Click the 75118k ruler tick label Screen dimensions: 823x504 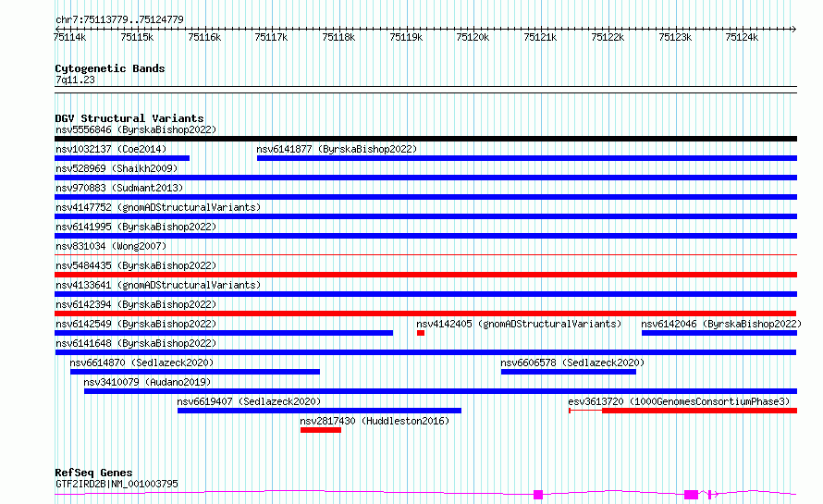pyautogui.click(x=338, y=37)
